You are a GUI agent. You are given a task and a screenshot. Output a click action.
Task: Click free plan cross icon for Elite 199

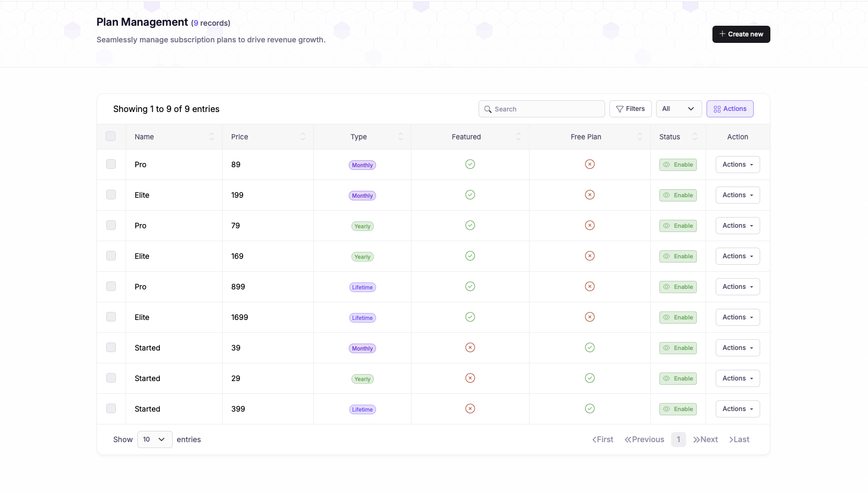point(590,195)
